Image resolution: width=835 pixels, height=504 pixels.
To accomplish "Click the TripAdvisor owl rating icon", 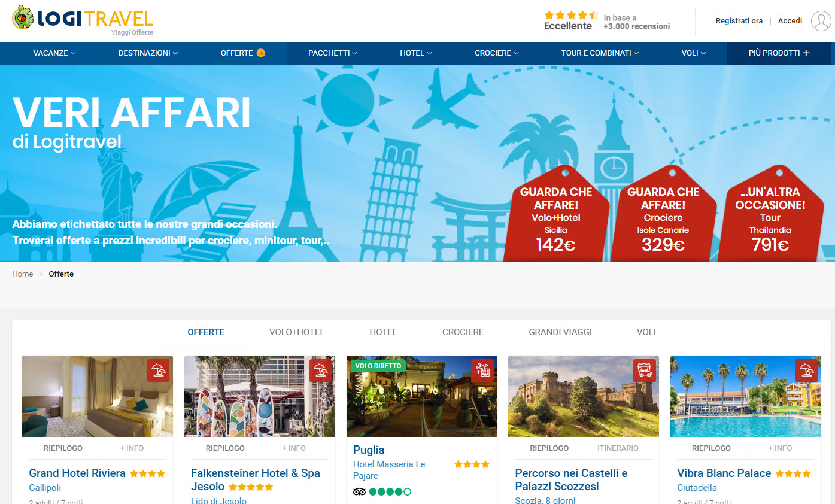I will 359,492.
